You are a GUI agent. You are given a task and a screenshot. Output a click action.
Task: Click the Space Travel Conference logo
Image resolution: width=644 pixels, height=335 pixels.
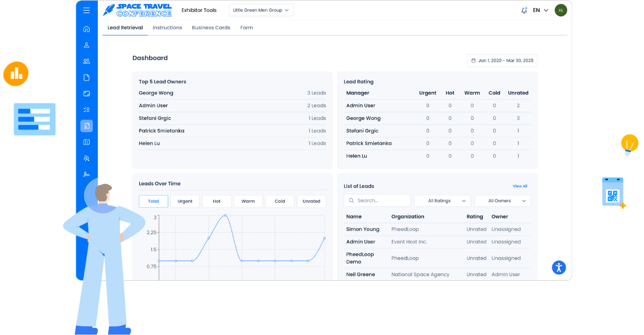137,10
